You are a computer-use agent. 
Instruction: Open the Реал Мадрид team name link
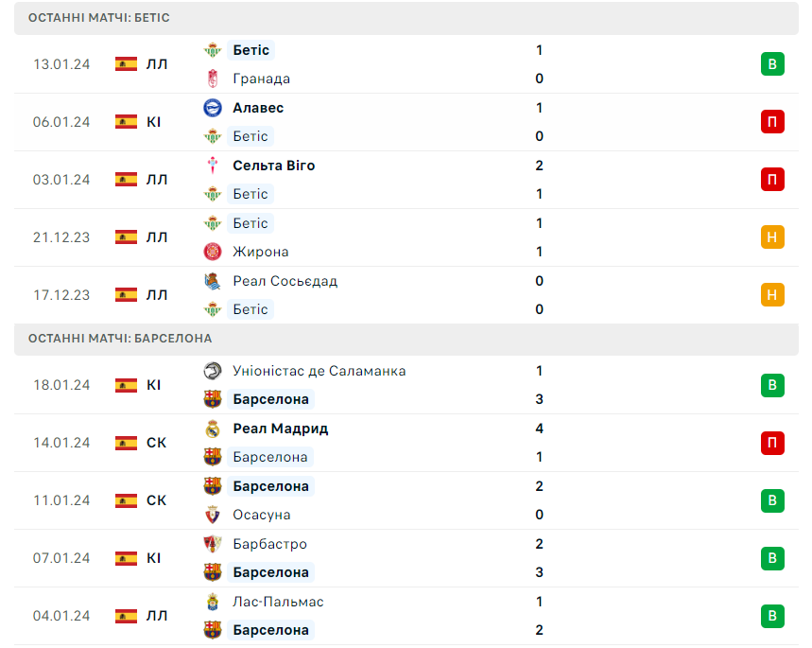click(280, 429)
